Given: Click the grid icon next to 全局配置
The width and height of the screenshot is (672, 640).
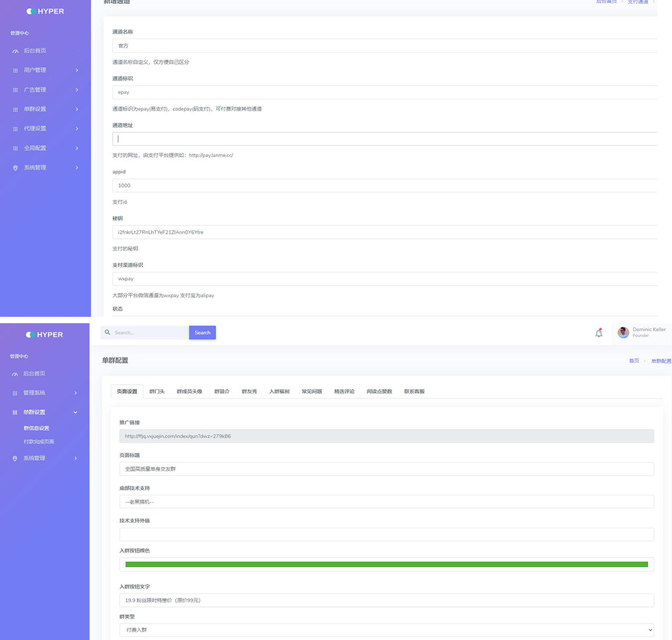Looking at the screenshot, I should coord(15,148).
